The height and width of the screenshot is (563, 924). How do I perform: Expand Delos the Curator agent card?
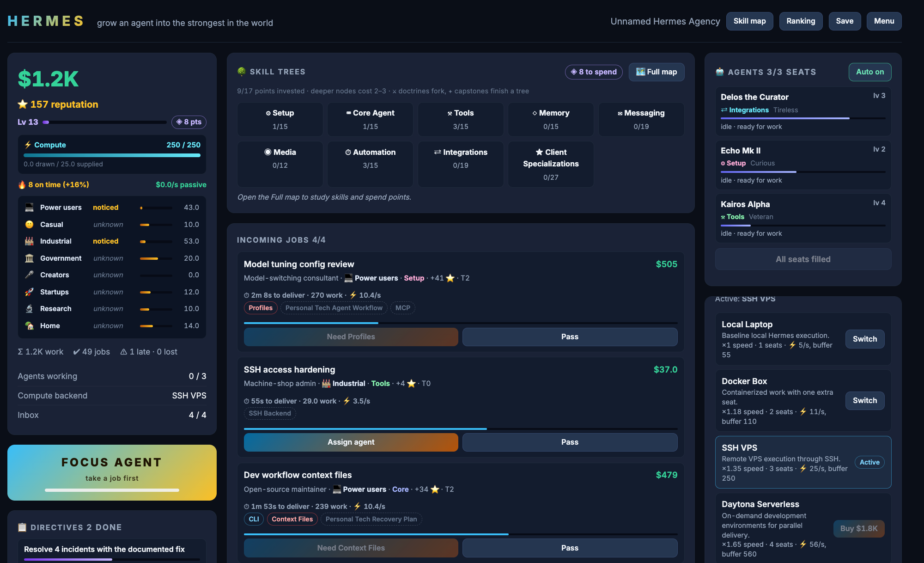pyautogui.click(x=803, y=111)
